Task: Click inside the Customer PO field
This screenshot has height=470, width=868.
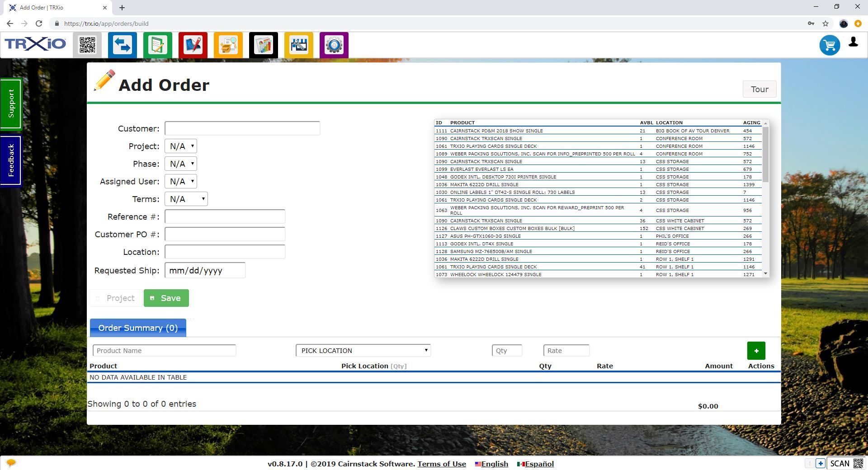Action: tap(225, 234)
